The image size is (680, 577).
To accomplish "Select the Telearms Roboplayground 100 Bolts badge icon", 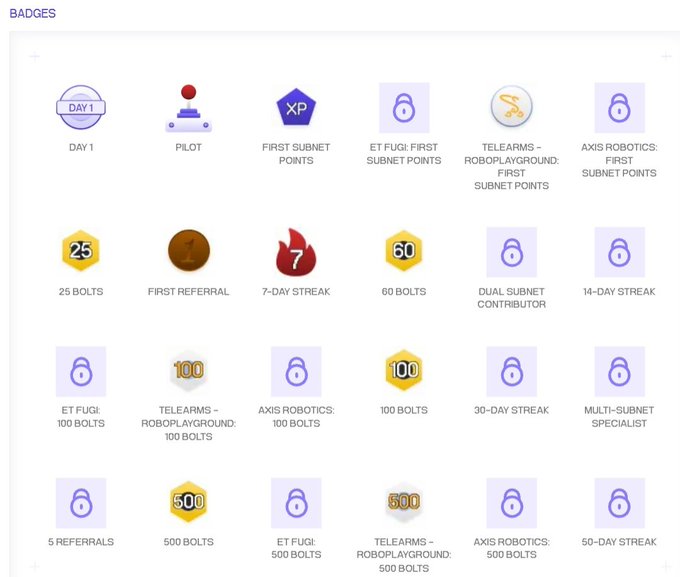I will [x=189, y=370].
